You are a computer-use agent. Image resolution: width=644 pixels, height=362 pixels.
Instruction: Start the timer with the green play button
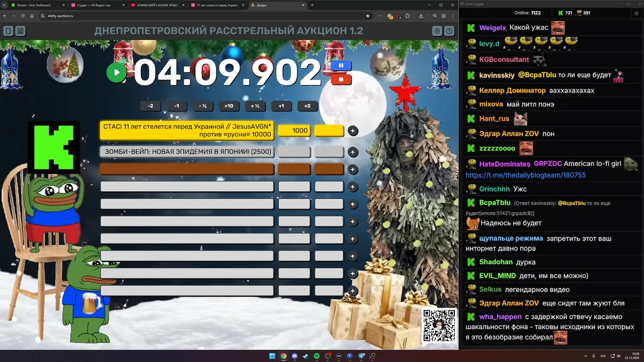click(116, 72)
